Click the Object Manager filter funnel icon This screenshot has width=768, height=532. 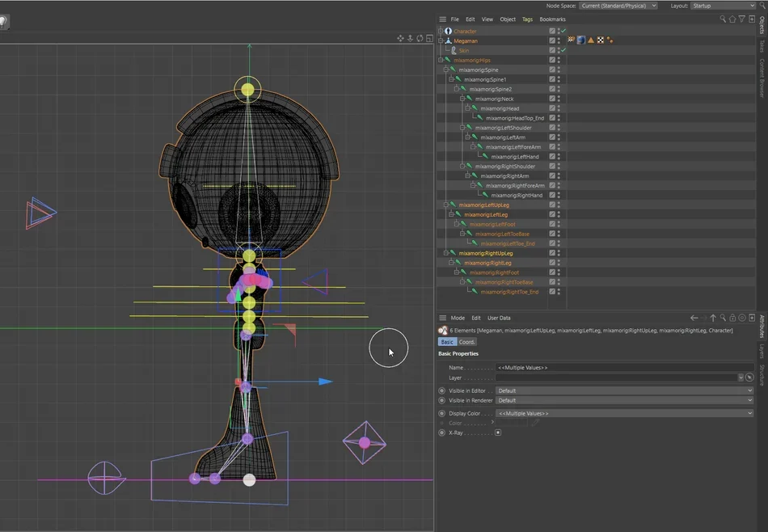click(742, 19)
